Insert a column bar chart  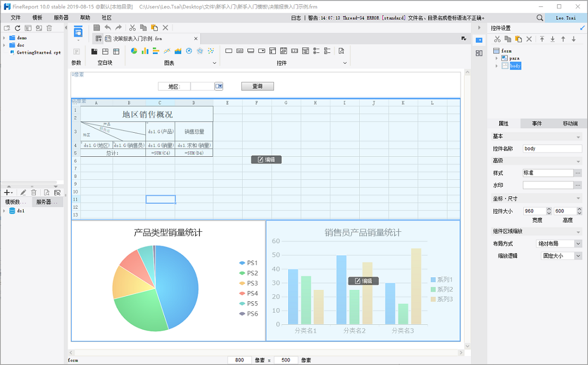145,51
